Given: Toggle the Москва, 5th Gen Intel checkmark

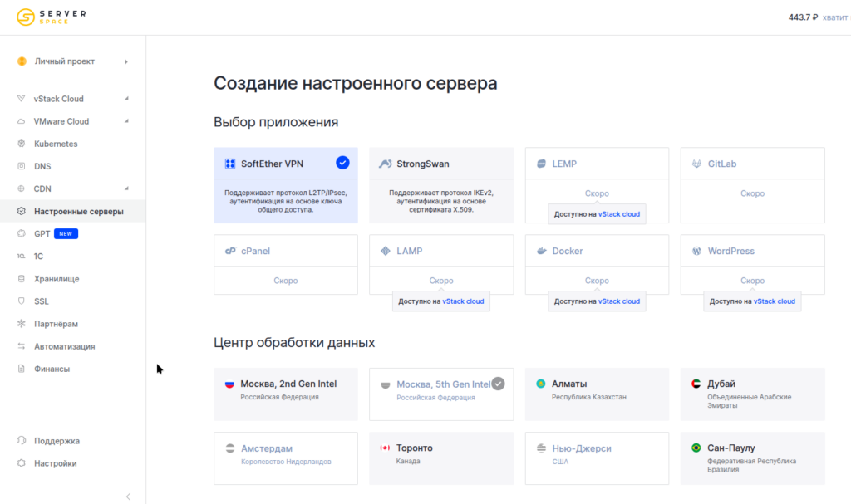Looking at the screenshot, I should pos(498,384).
